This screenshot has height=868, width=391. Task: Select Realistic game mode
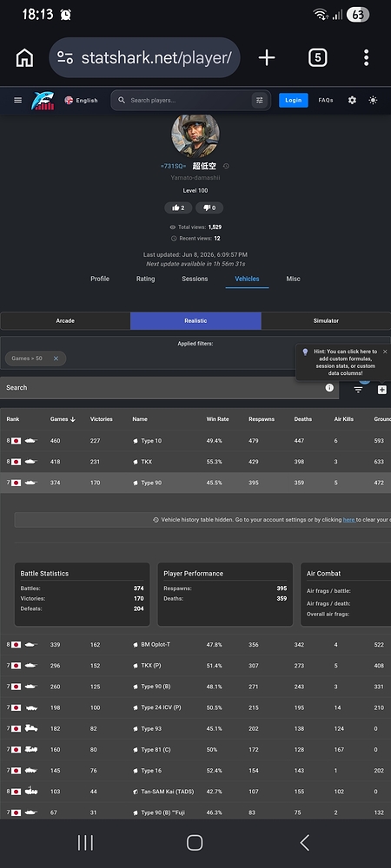195,320
